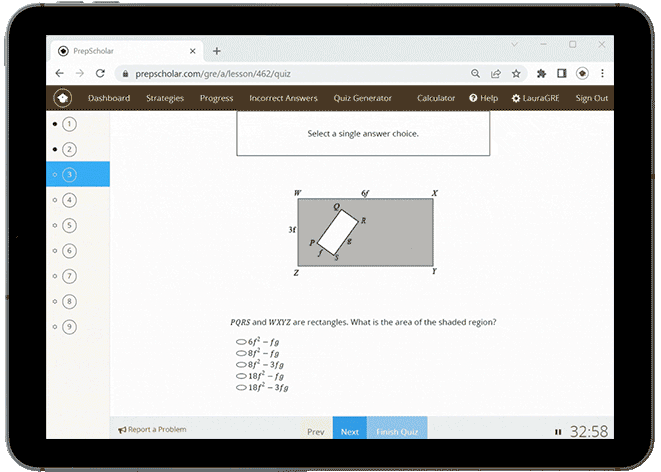
Task: Select answer choice 6f² − fg
Action: [241, 342]
